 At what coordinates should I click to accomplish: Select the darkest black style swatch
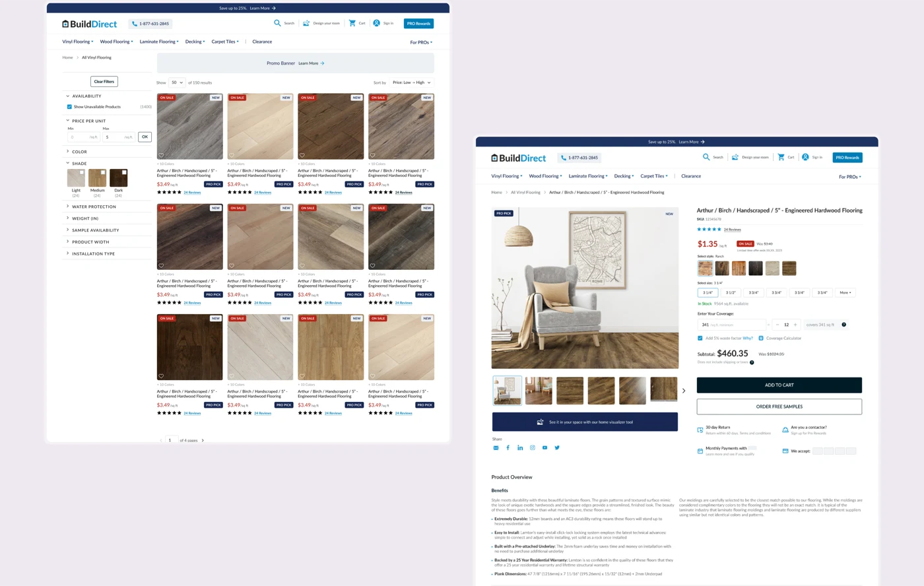tap(756, 268)
